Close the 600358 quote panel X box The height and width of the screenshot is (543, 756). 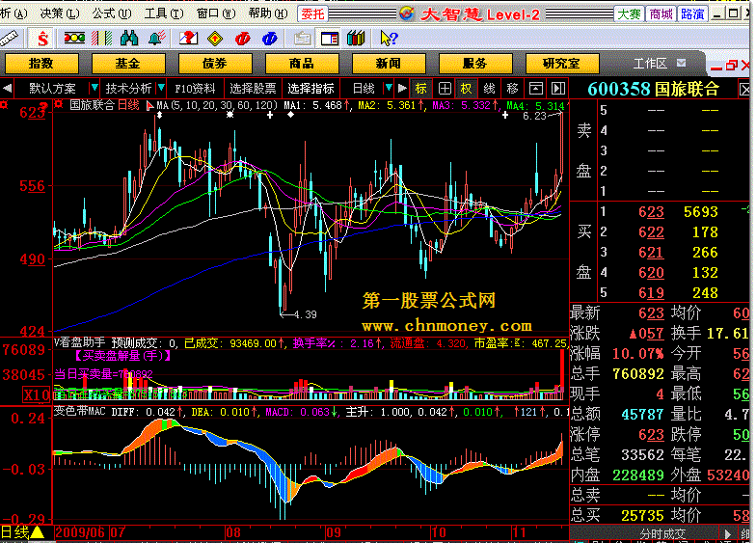(x=744, y=89)
